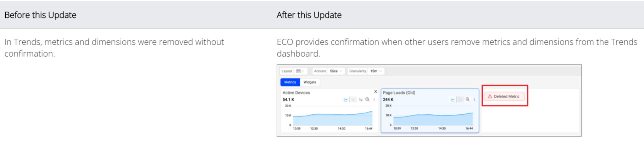Viewport: 644px width, 142px height.
Task: Select bar chart view for Page Loads (Old)
Action: tap(460, 100)
